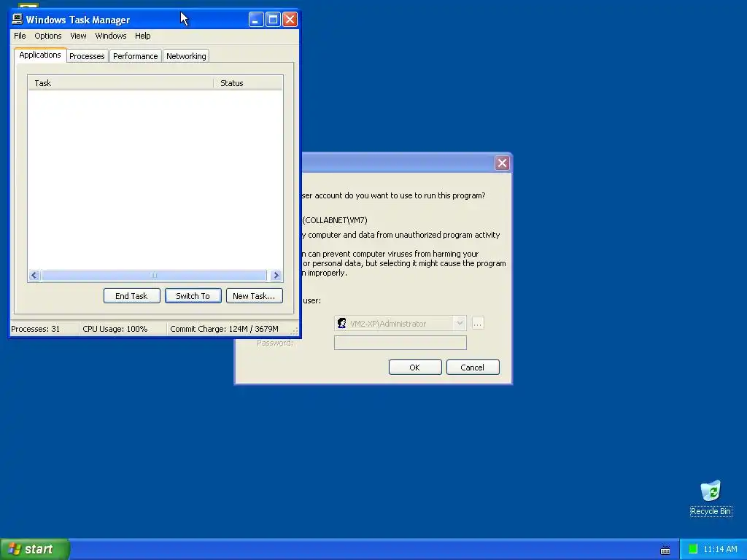The image size is (747, 560).
Task: Click the task list left scroll arrow
Action: point(34,275)
